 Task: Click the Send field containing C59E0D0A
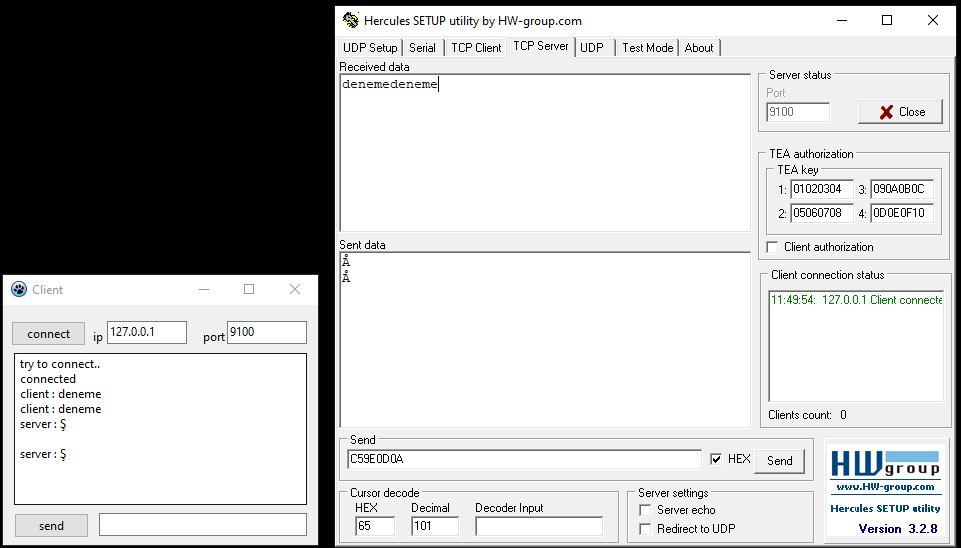524,459
